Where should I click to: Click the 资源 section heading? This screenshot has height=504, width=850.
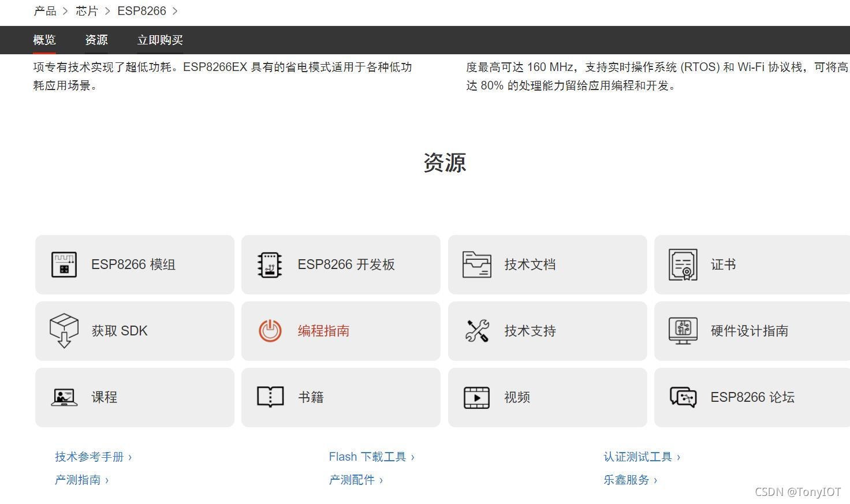(x=445, y=163)
